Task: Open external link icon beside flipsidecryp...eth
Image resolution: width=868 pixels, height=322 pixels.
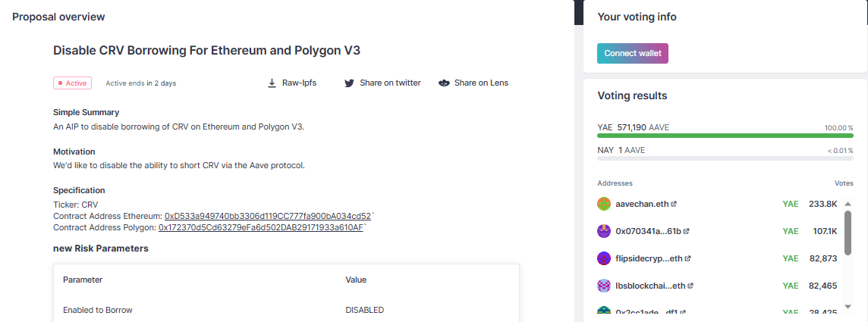Action: [688, 258]
